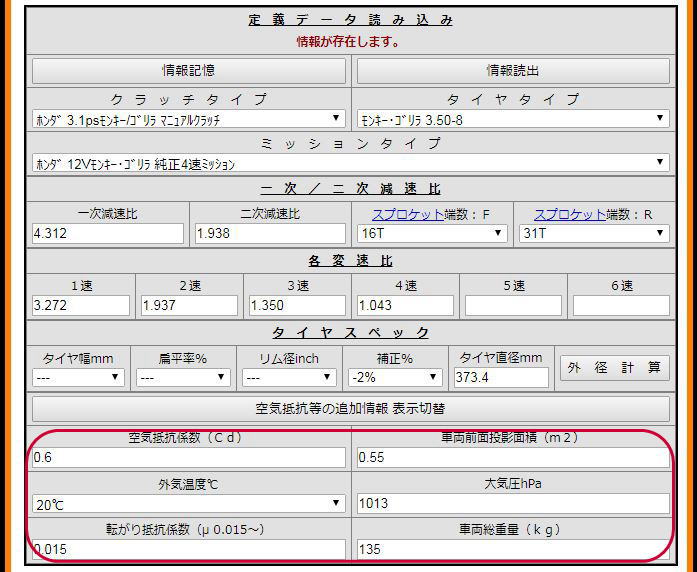Select the 16T front sprocket dropdown

point(432,233)
